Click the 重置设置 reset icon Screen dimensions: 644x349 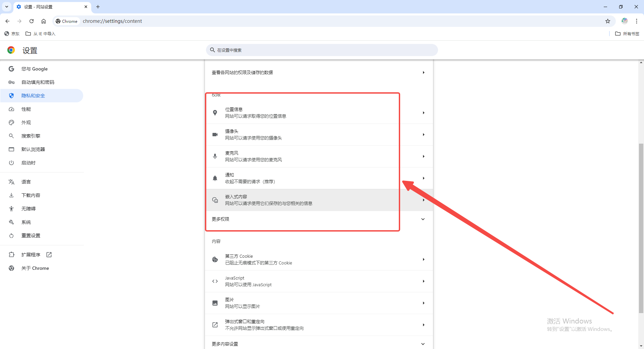[11, 236]
